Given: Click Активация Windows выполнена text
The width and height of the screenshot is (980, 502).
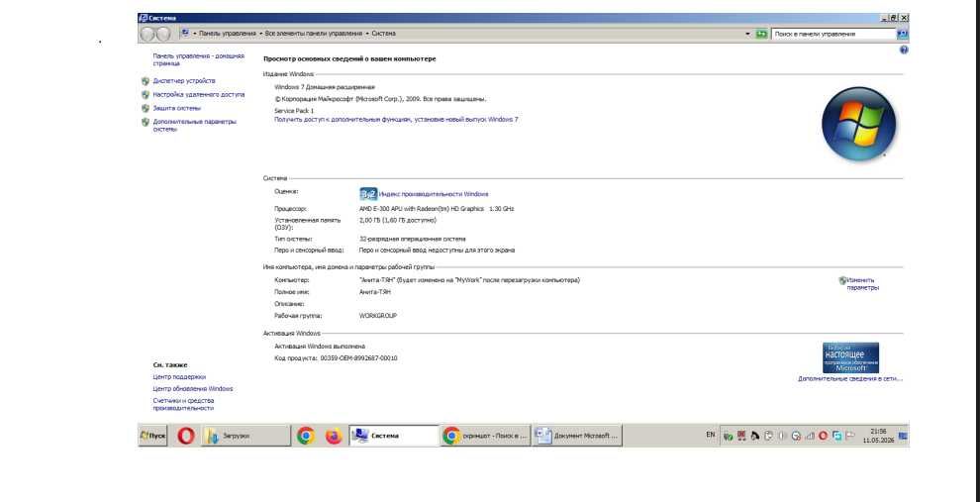Looking at the screenshot, I should [320, 347].
